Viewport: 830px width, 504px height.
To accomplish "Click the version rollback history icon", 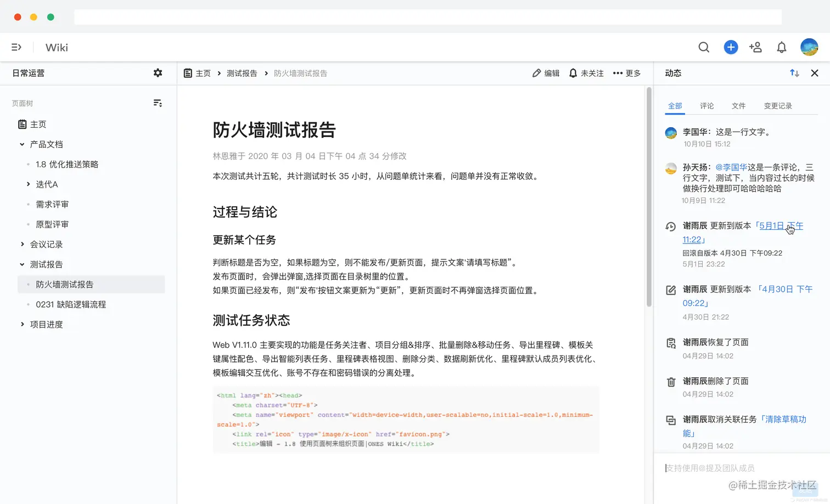I will point(671,226).
